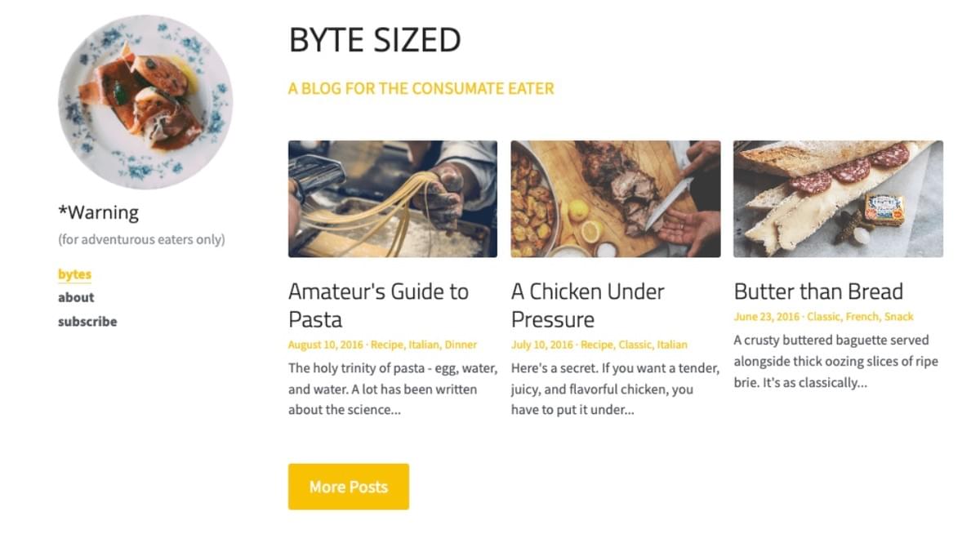The height and width of the screenshot is (534, 980).
Task: Open Amateur's Guide to Pasta post
Action: click(378, 305)
